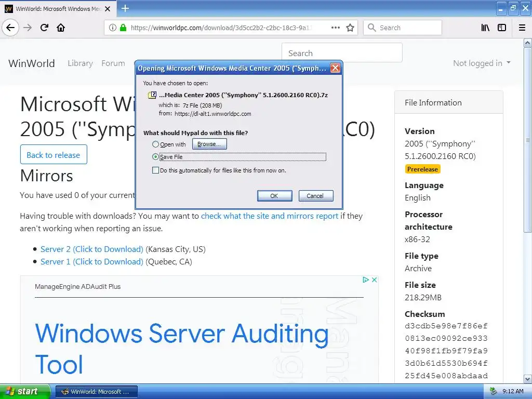Select the WinWorld taskbar window button

pyautogui.click(x=96, y=392)
